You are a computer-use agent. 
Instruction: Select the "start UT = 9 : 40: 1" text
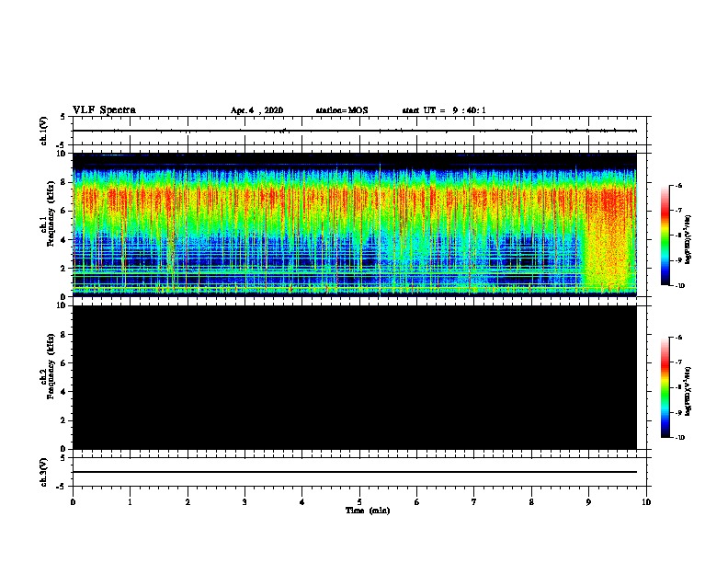pos(444,110)
